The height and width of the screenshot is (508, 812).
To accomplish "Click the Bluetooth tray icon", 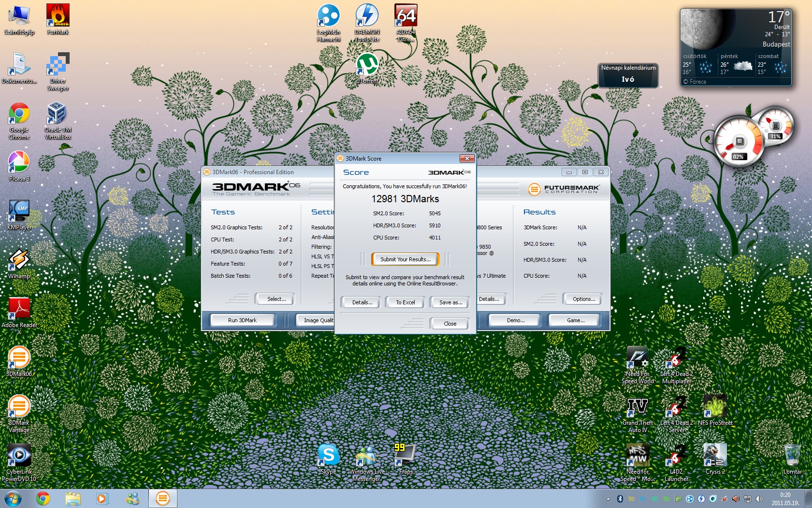I will [620, 499].
